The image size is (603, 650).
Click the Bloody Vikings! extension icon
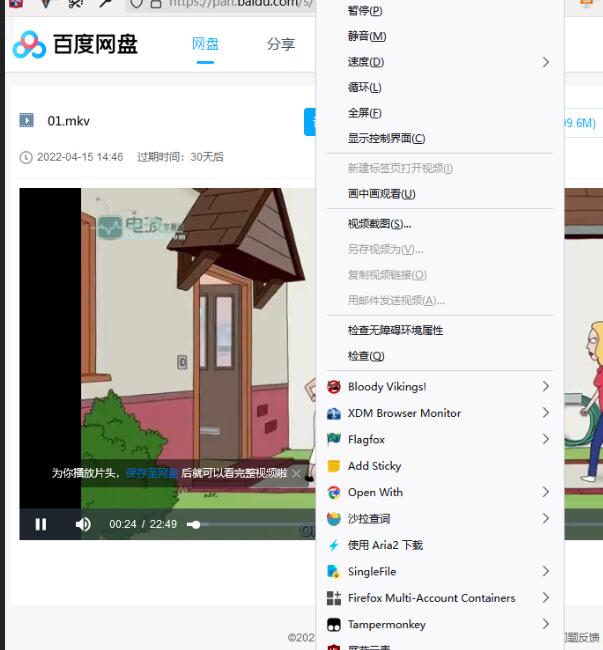click(x=334, y=387)
